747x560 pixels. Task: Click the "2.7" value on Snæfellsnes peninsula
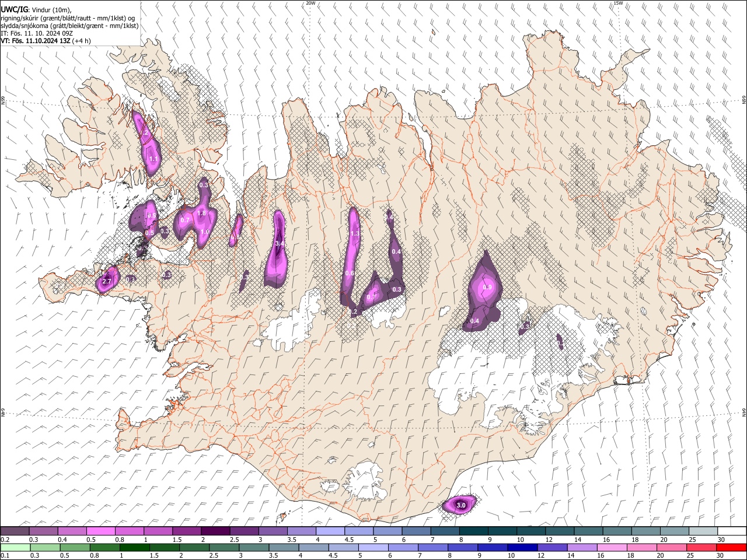pyautogui.click(x=106, y=282)
